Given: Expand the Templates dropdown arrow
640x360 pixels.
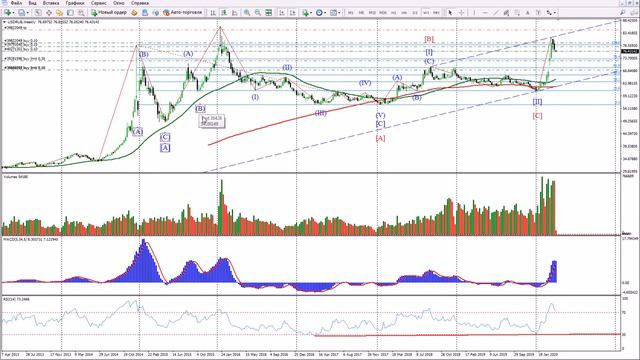Looking at the screenshot, I should click(339, 13).
